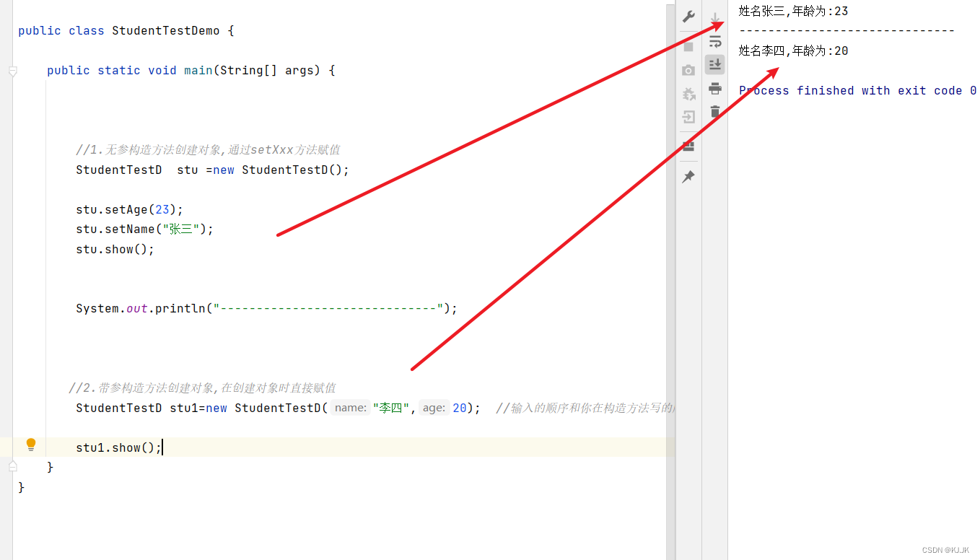Click the exit process icon
The width and height of the screenshot is (980, 560).
[x=688, y=117]
